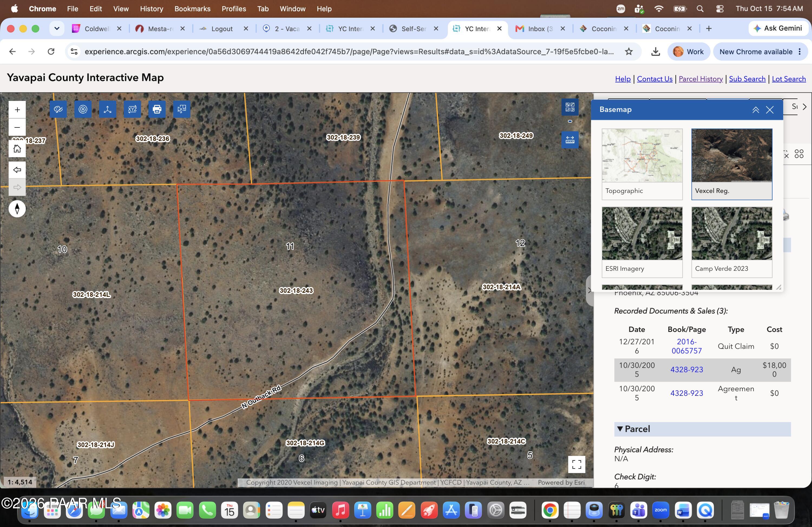Open the map print tool

point(157,109)
